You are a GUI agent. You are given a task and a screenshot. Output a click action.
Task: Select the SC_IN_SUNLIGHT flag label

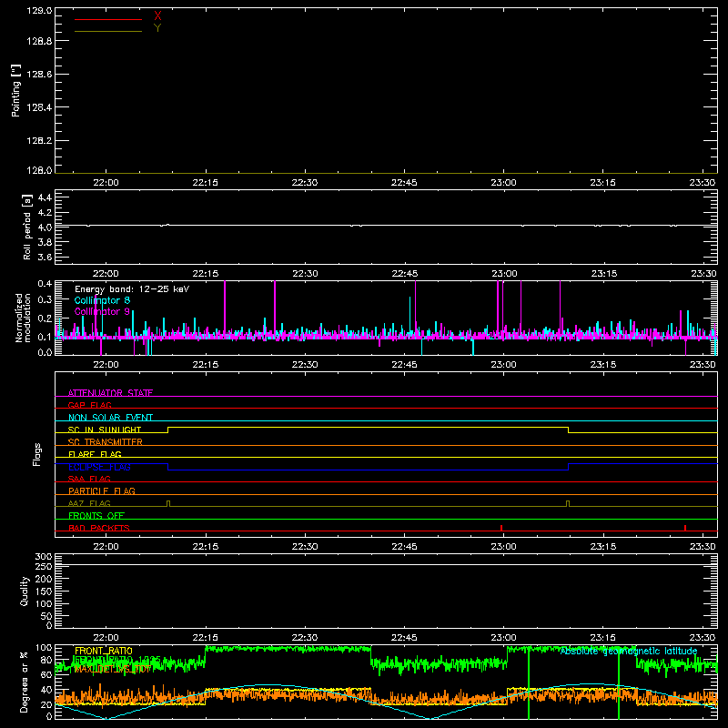click(x=105, y=430)
